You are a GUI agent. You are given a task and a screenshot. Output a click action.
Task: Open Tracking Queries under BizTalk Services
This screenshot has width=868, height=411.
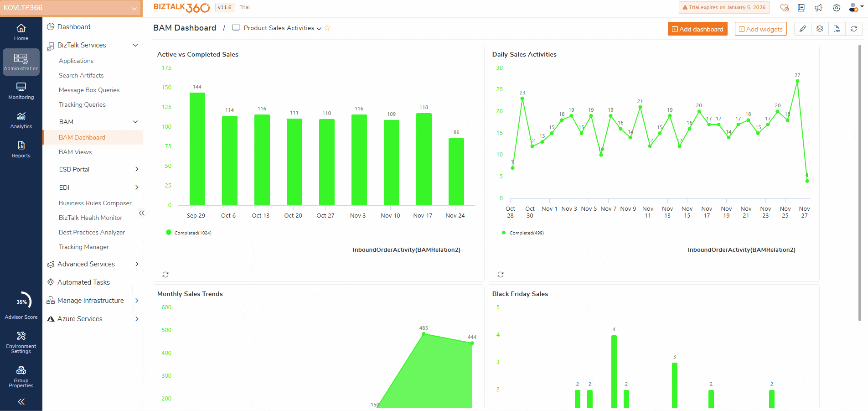pyautogui.click(x=82, y=104)
